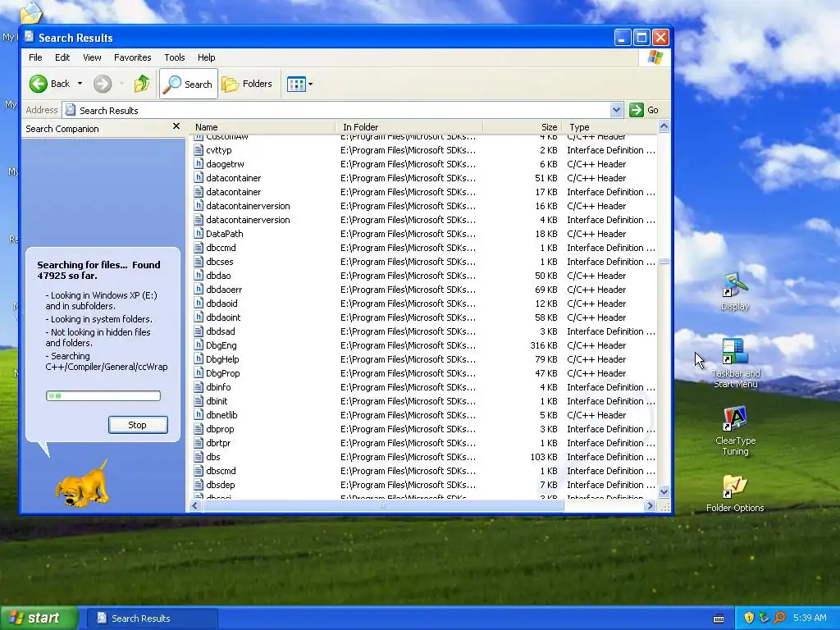
Task: Click the Rover search dog
Action: click(x=82, y=482)
